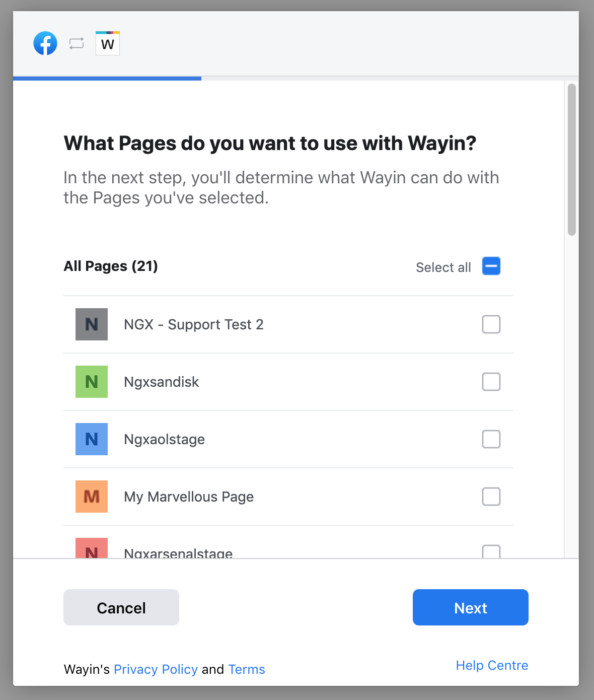This screenshot has height=700, width=594.
Task: Open the Terms link
Action: (x=247, y=669)
